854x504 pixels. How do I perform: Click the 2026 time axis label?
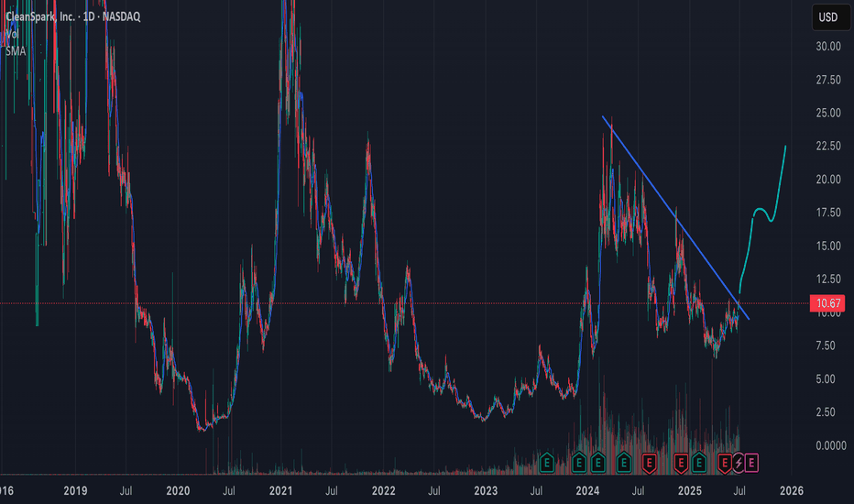[792, 491]
